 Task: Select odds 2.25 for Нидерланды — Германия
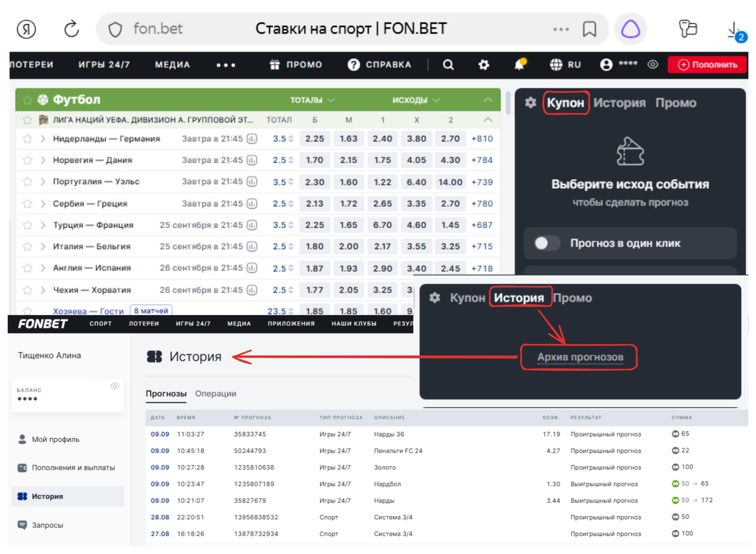click(x=315, y=139)
